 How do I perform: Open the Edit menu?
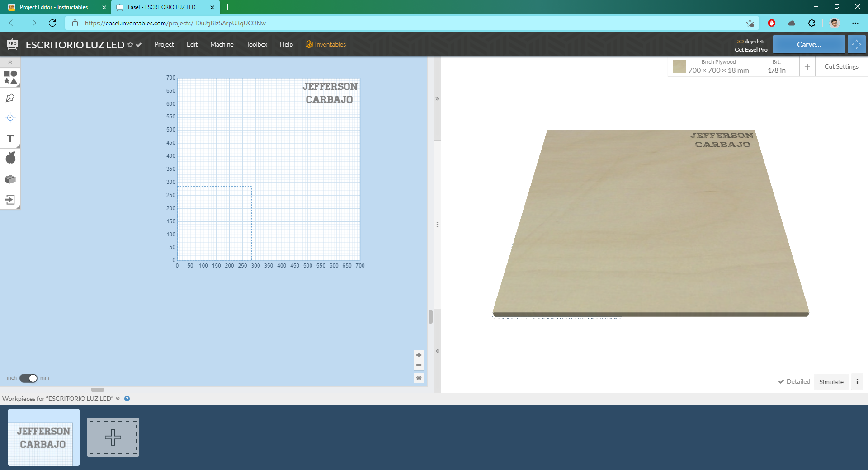192,44
